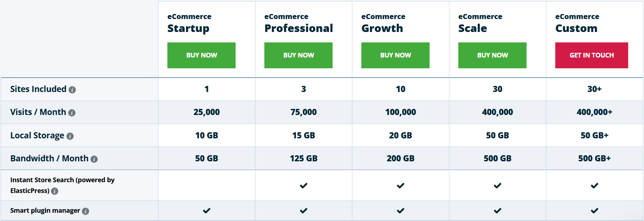This screenshot has width=644, height=221.
Task: Click the Local Storage info icon
Action: [x=70, y=136]
